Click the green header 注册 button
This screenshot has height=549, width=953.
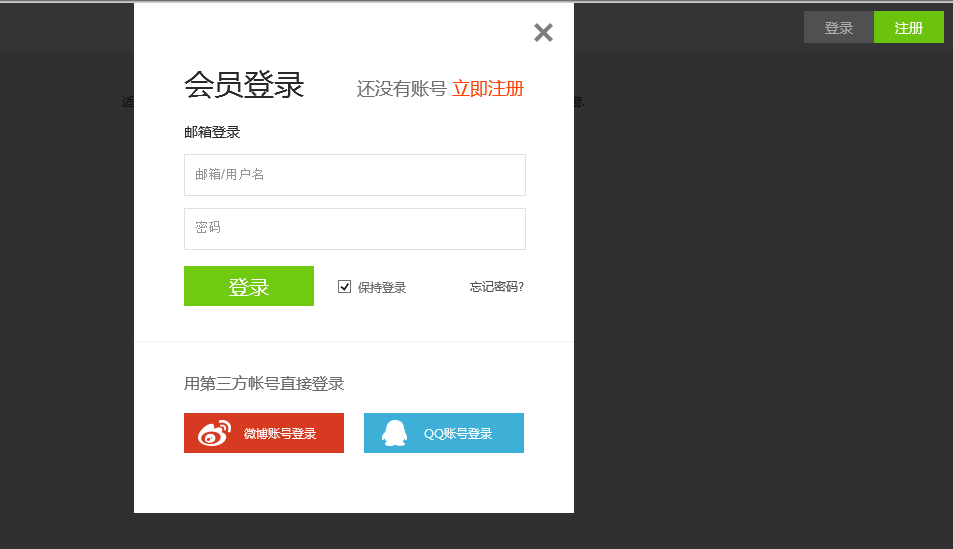point(909,27)
